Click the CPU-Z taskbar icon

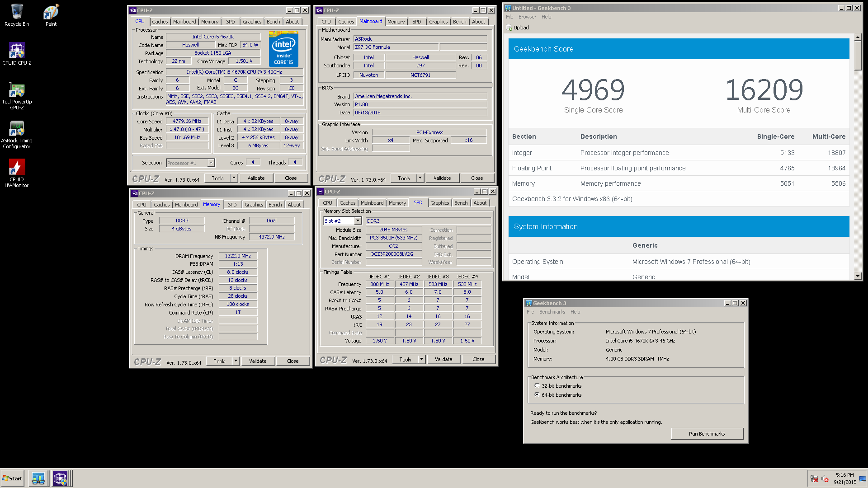click(60, 478)
